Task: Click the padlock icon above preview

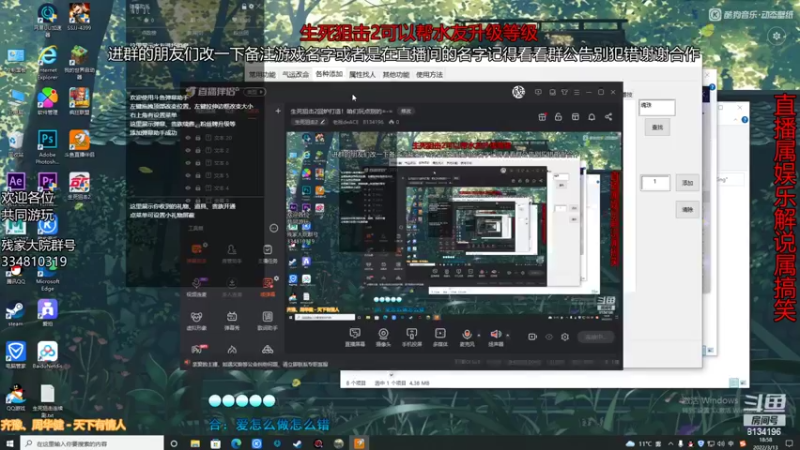Action: [558, 117]
